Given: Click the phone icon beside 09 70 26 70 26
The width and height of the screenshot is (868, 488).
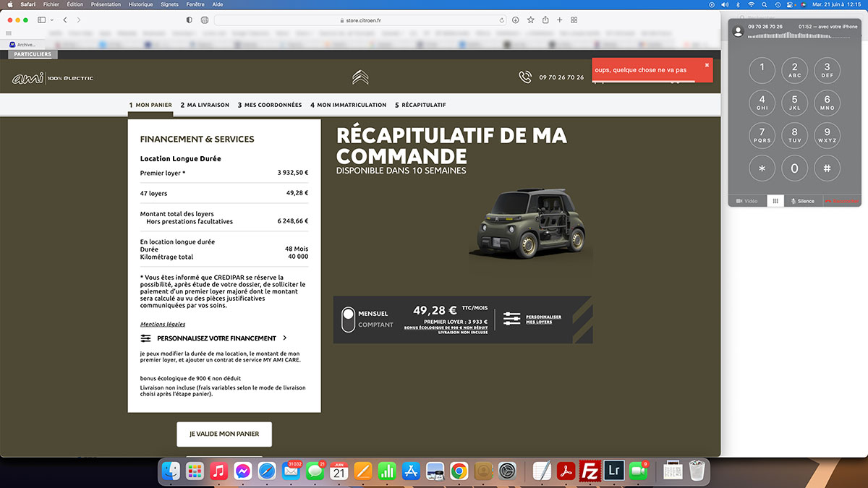Looking at the screenshot, I should (x=525, y=77).
